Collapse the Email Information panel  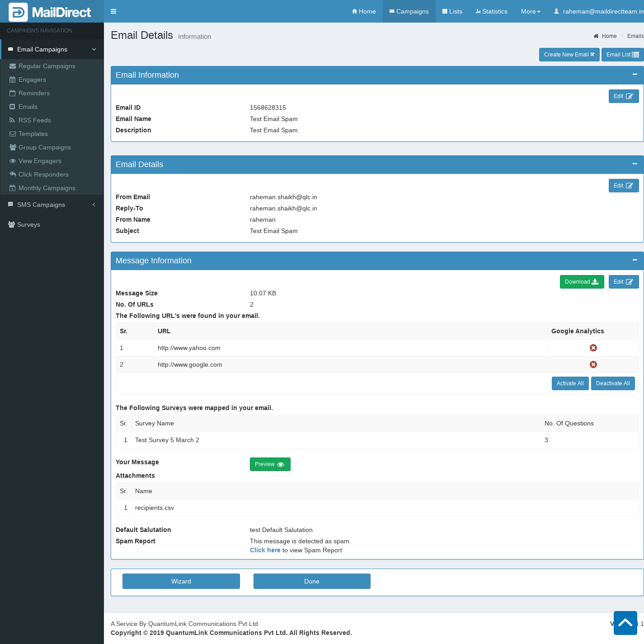(x=635, y=75)
